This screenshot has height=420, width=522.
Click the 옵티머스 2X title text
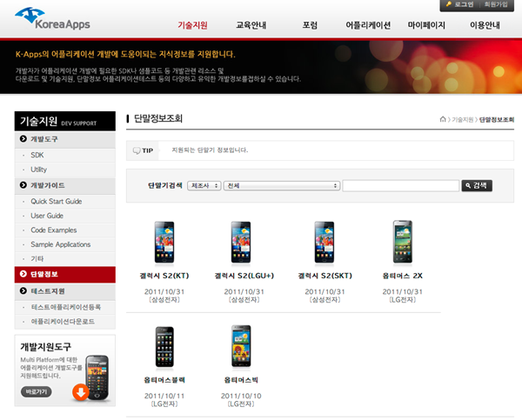click(403, 276)
